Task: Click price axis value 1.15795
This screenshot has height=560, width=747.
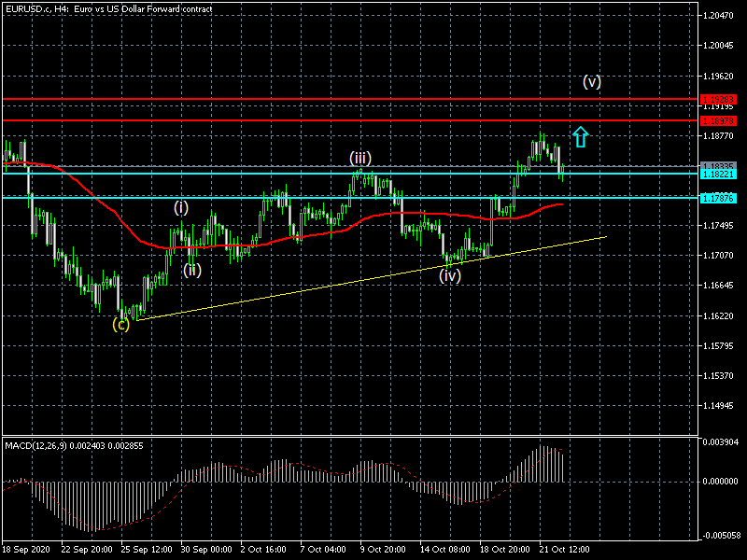Action: coord(718,345)
